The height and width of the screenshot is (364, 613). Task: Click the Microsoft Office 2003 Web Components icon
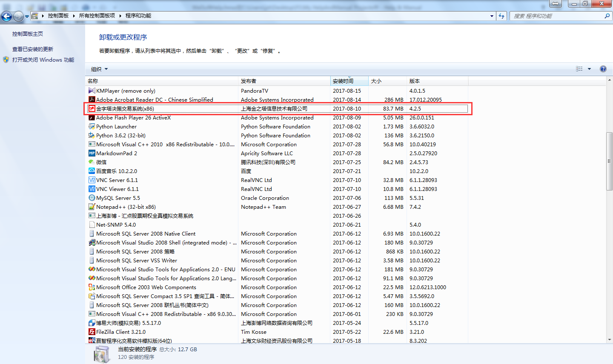pos(92,287)
